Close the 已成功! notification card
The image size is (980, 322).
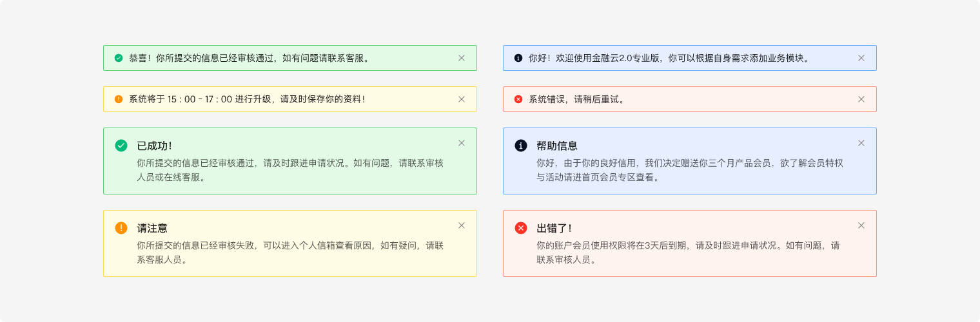462,143
